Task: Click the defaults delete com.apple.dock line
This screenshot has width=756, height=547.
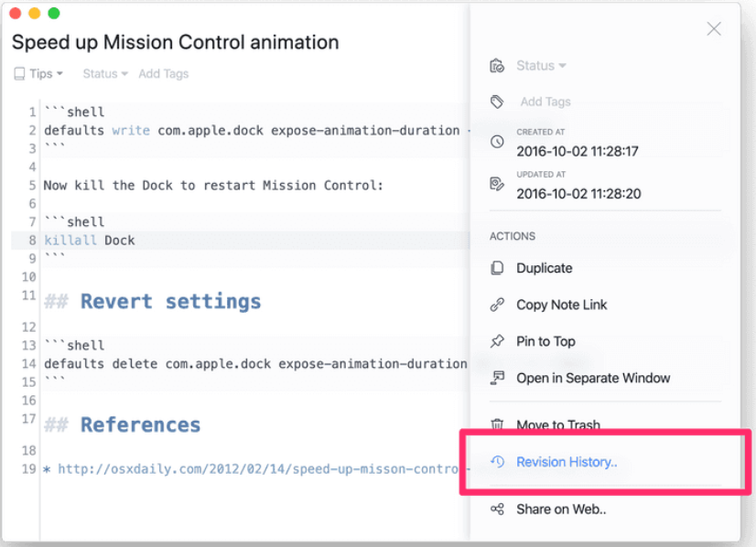Action: tap(255, 364)
